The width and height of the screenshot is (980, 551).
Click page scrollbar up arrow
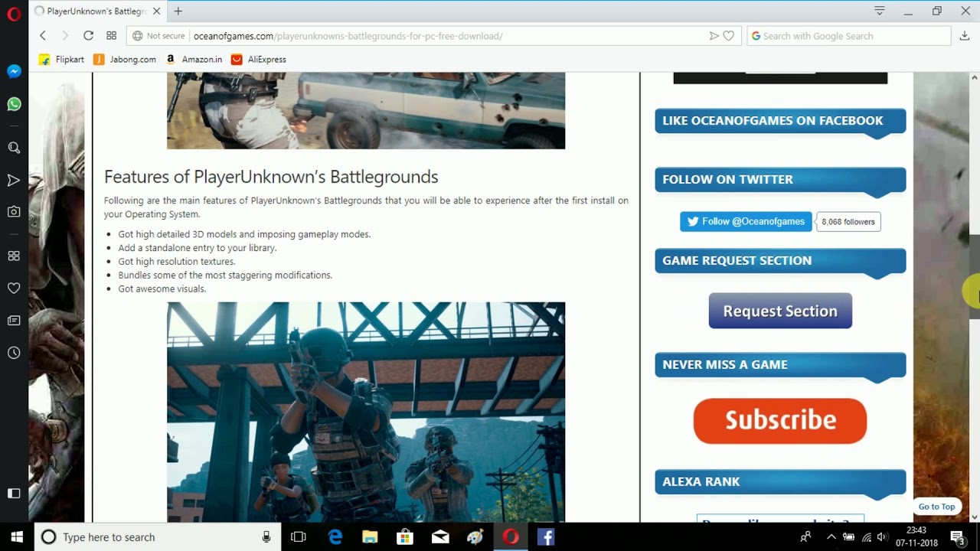pos(974,77)
